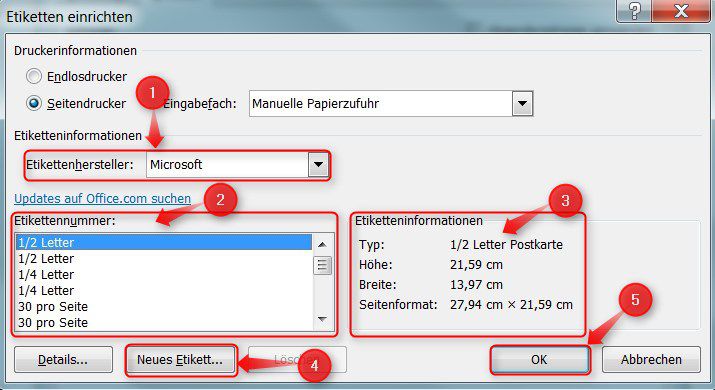Click the Breite value 13,97 cm
715x390 pixels.
(476, 285)
